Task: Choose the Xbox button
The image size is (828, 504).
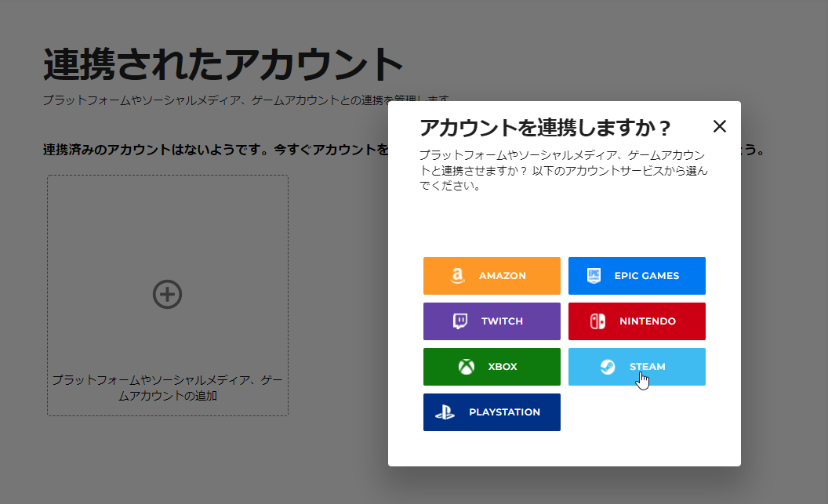Action: coord(492,366)
